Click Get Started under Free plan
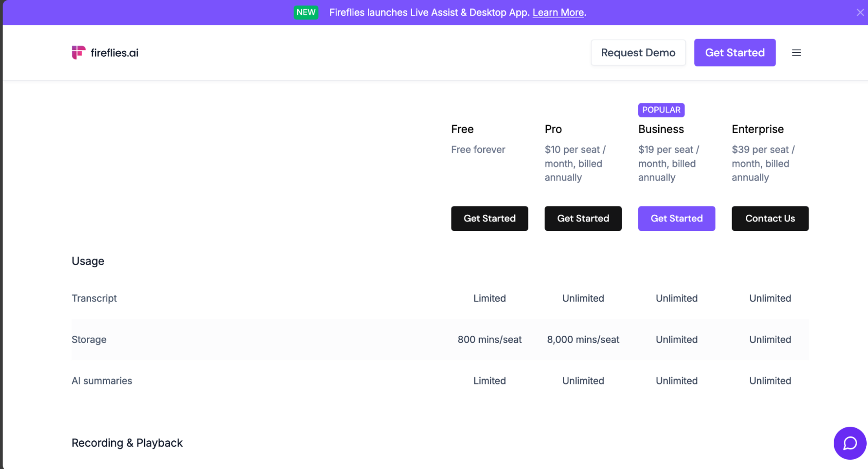Image resolution: width=868 pixels, height=469 pixels. click(x=489, y=219)
